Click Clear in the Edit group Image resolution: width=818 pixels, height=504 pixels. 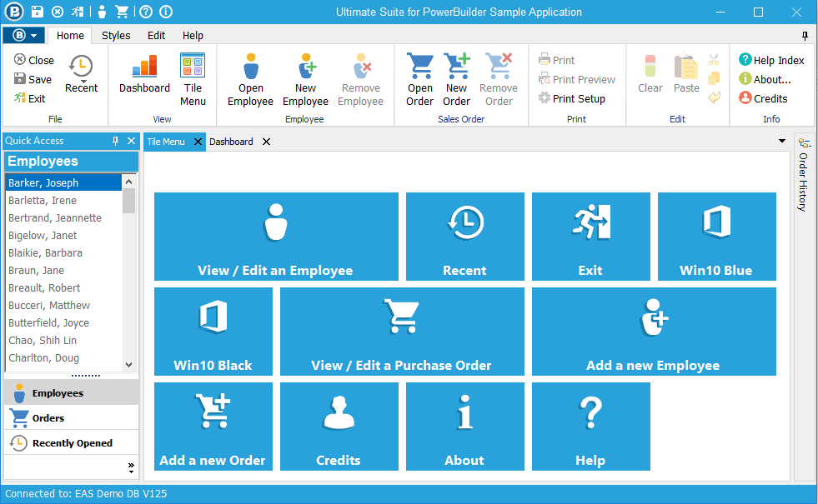[x=650, y=74]
